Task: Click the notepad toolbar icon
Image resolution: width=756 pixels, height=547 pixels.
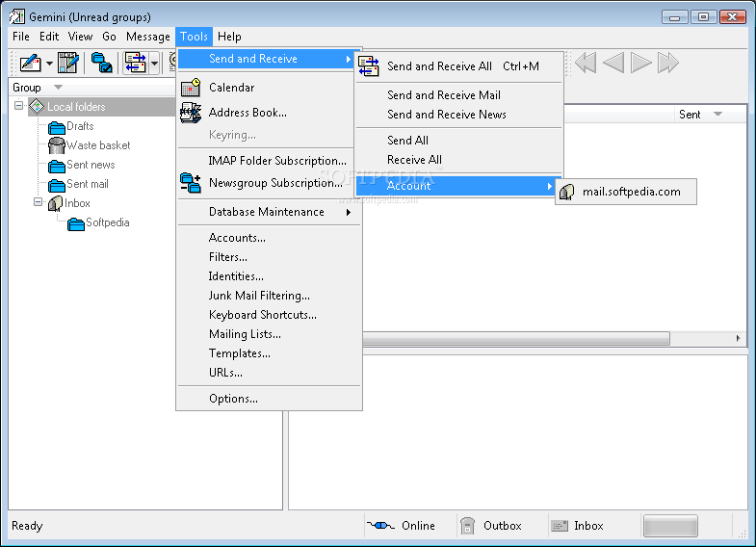Action: pos(68,63)
